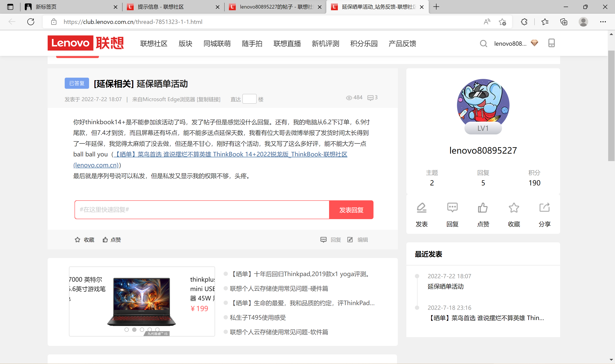Click the 发表 pencil icon in sidebar
Screen dimensions: 615x364
tap(422, 208)
